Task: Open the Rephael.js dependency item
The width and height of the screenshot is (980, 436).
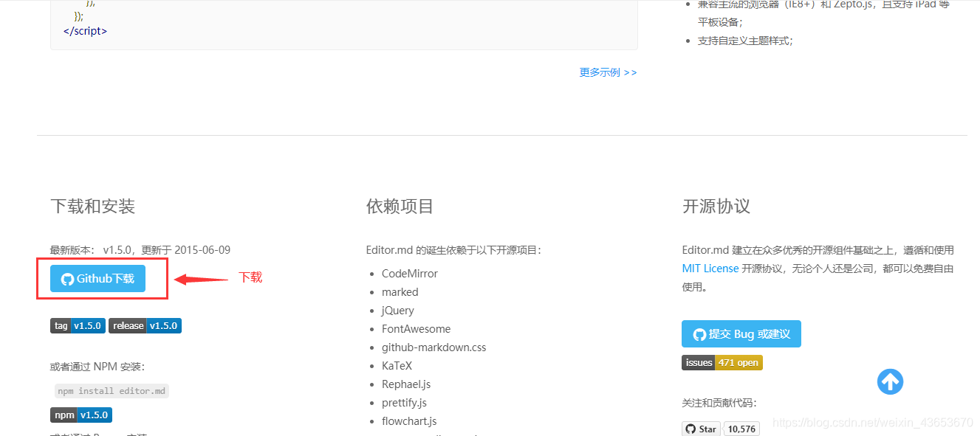Action: (x=406, y=384)
